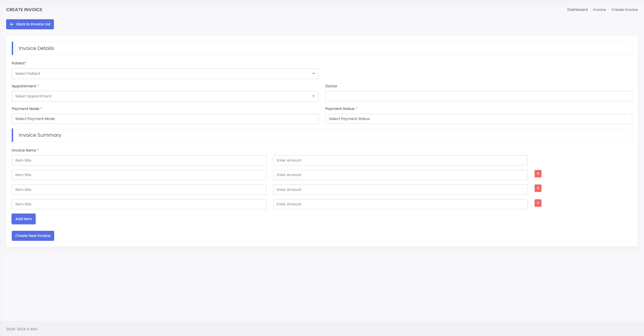Open the Invoice breadcrumb link

tap(599, 9)
